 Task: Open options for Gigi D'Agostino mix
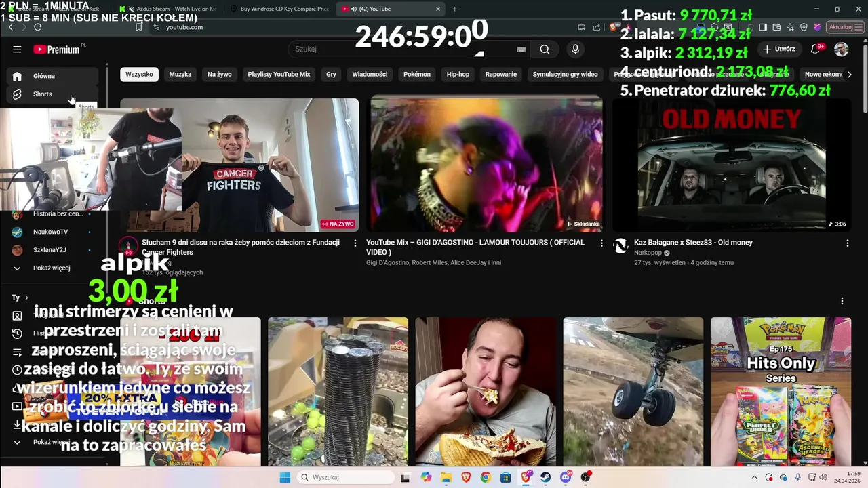601,243
